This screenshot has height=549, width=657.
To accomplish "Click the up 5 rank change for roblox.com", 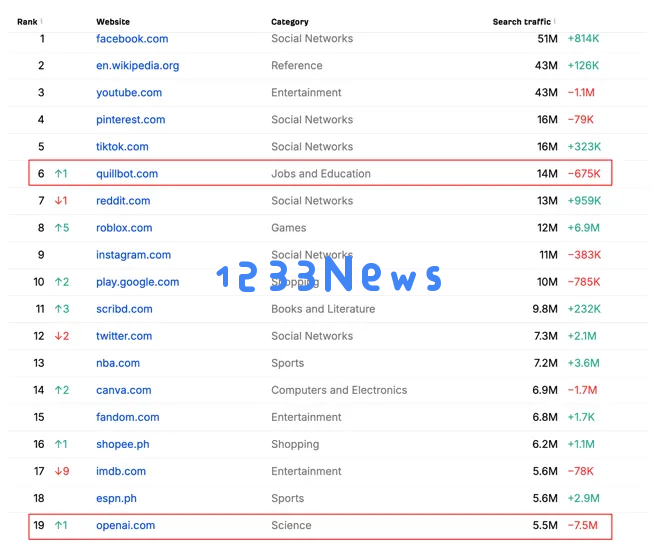I will pyautogui.click(x=62, y=228).
